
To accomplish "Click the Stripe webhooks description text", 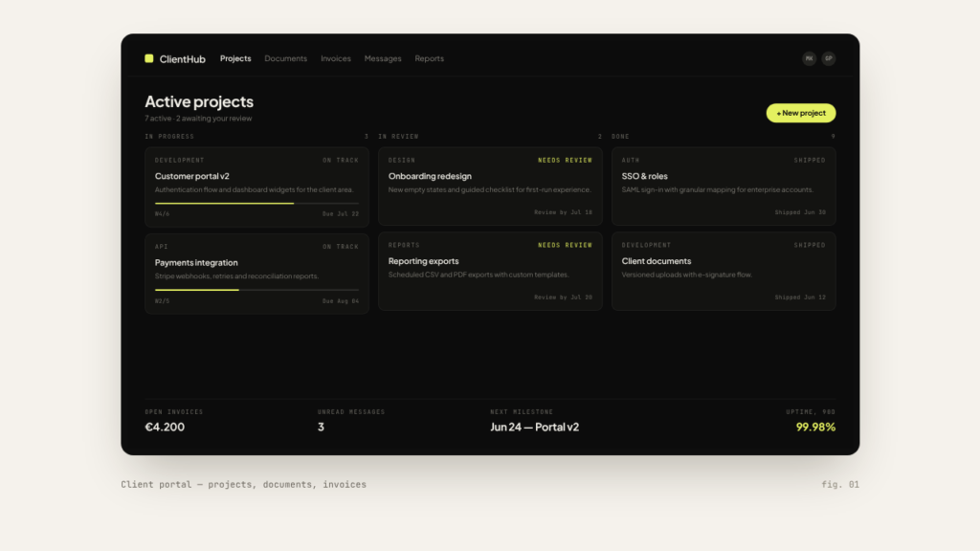I will coord(237,276).
